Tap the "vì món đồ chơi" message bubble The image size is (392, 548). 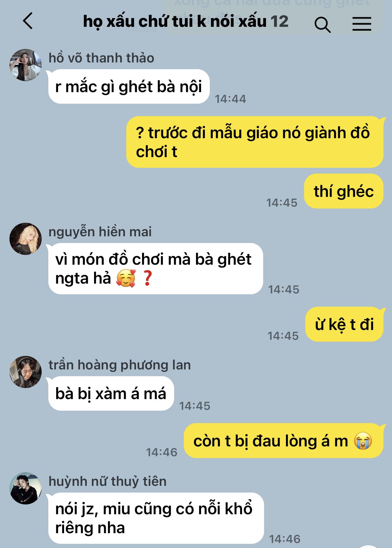click(156, 269)
